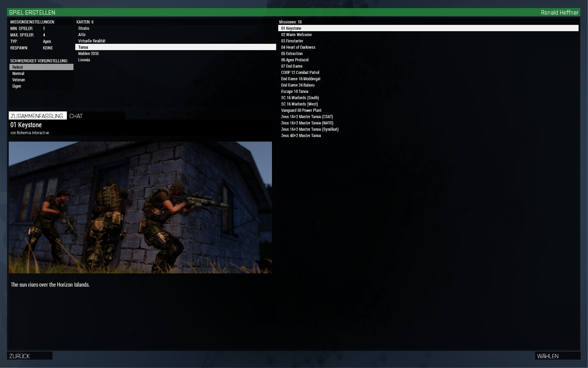Select mission 05 Extraction
The image size is (588, 368).
tap(428, 54)
